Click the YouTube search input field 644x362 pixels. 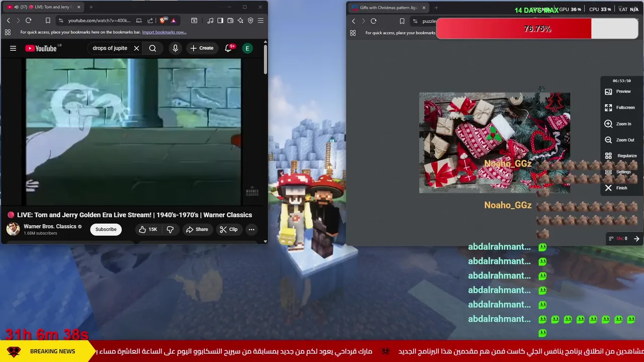[110, 48]
